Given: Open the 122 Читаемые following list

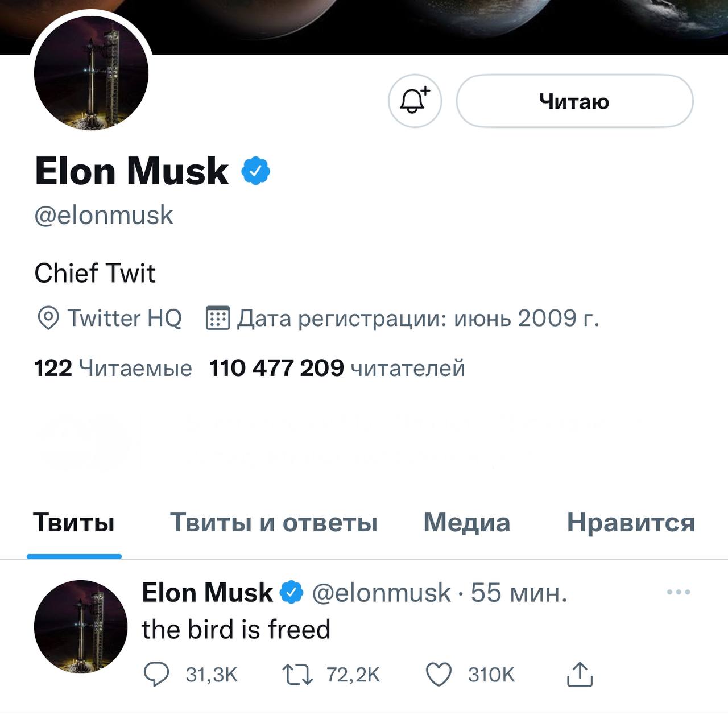Looking at the screenshot, I should pyautogui.click(x=113, y=368).
